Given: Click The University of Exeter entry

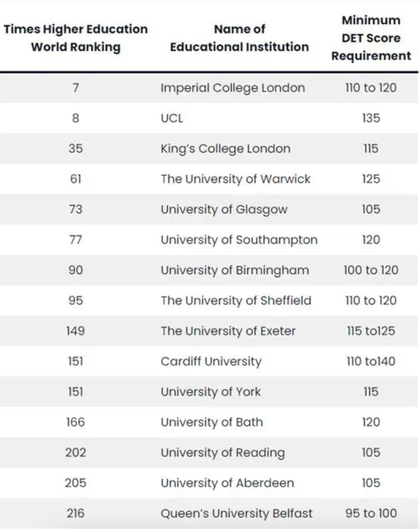Looking at the screenshot, I should point(228,331).
